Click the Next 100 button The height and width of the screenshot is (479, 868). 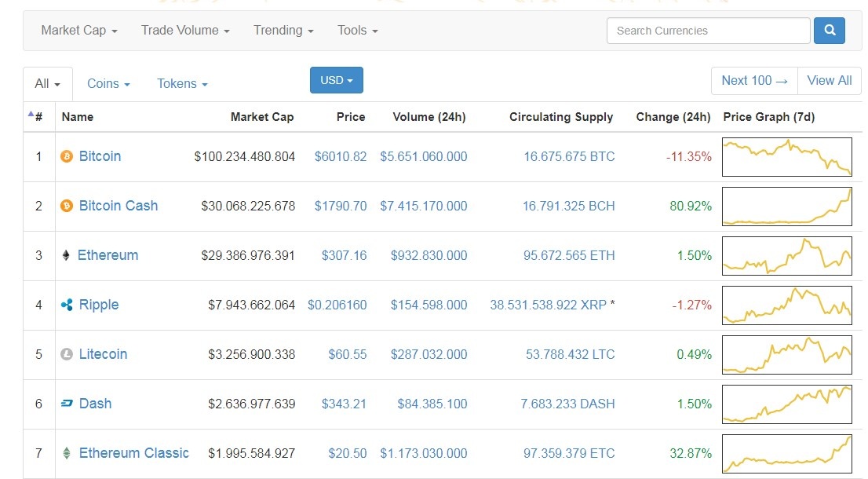753,80
